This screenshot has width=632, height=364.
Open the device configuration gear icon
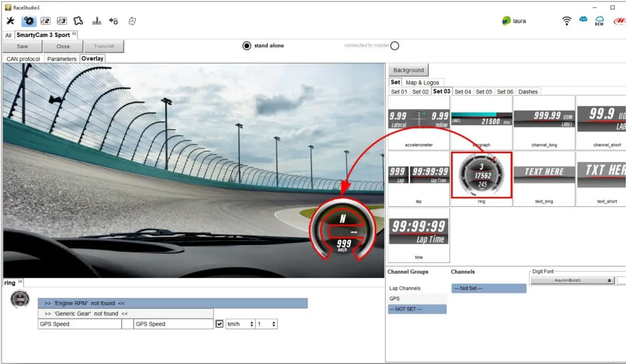(29, 21)
